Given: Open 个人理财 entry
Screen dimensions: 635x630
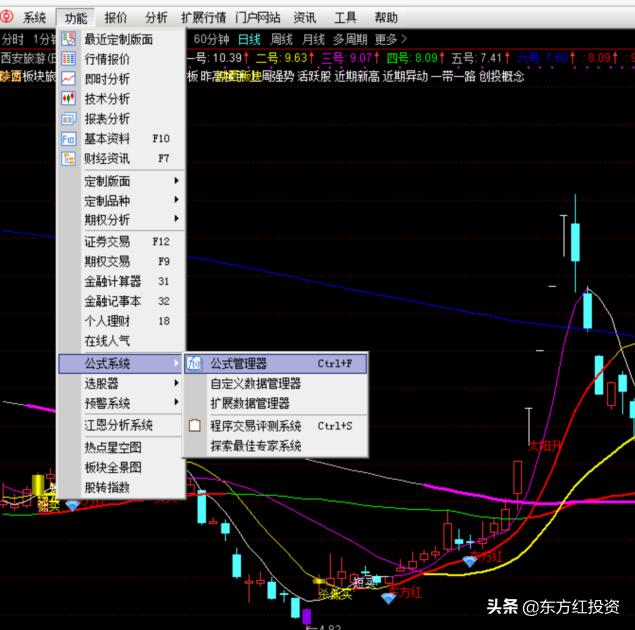Looking at the screenshot, I should click(x=121, y=321).
